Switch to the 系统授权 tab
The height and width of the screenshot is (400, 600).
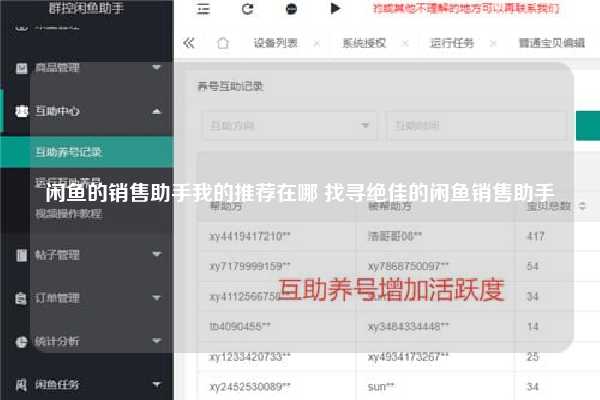[364, 43]
